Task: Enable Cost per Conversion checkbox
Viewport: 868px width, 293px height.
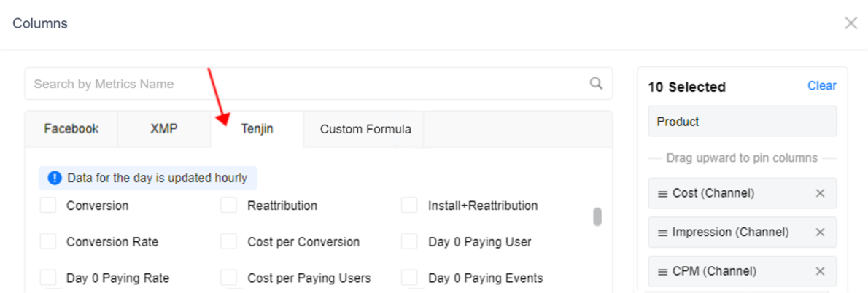Action: [x=228, y=241]
